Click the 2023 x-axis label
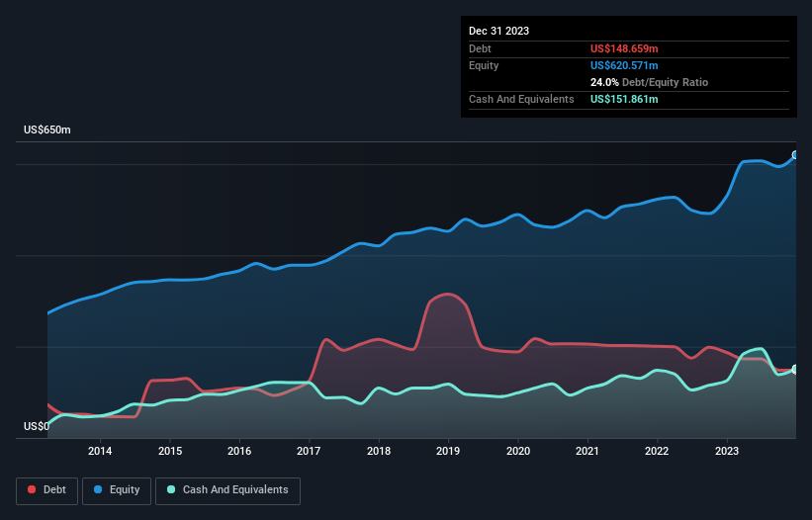 [x=727, y=451]
